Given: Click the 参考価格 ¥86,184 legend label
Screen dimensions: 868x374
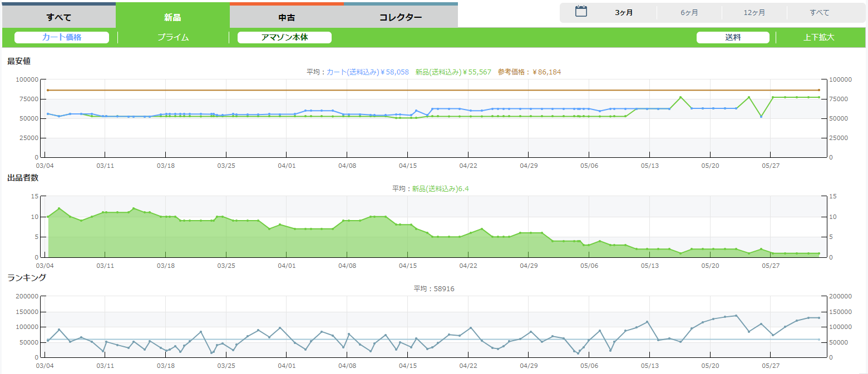Looking at the screenshot, I should 529,72.
